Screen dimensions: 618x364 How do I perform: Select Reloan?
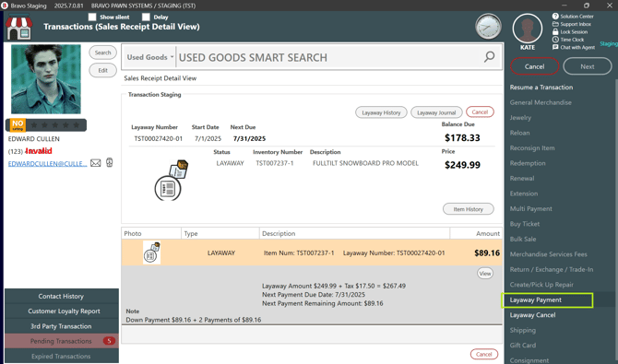click(x=519, y=133)
